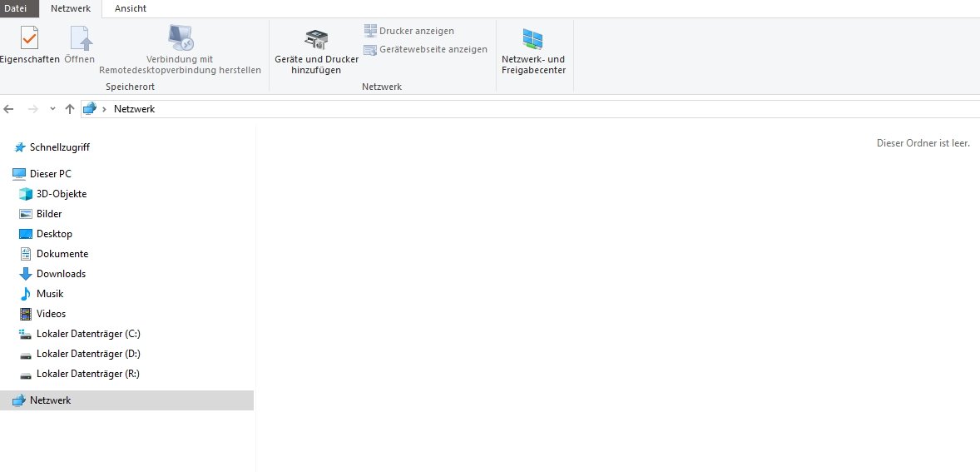The image size is (980, 472).
Task: Switch to the Ansicht ribbon tab
Action: point(131,9)
